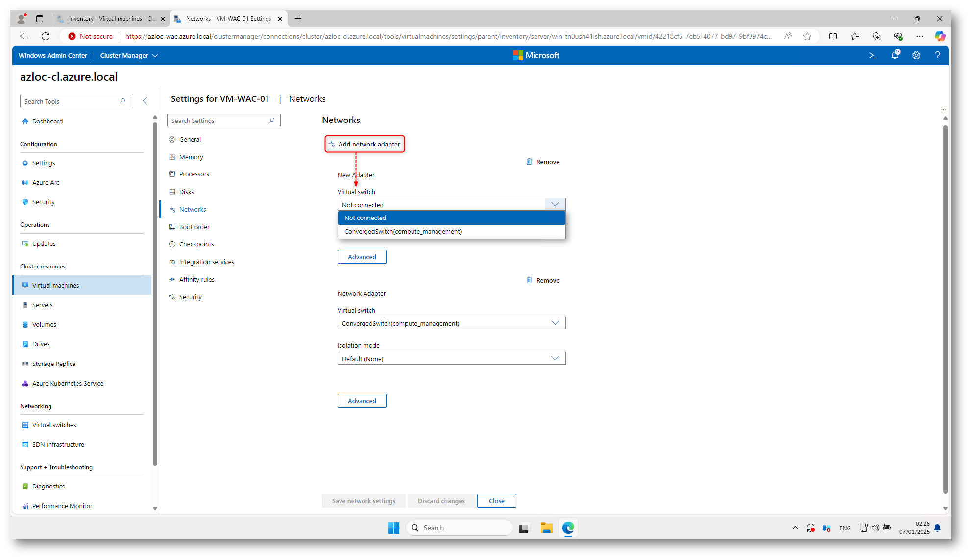Click Remove icon for Network Adapter
Screen dimensions: 972x560
click(x=529, y=280)
